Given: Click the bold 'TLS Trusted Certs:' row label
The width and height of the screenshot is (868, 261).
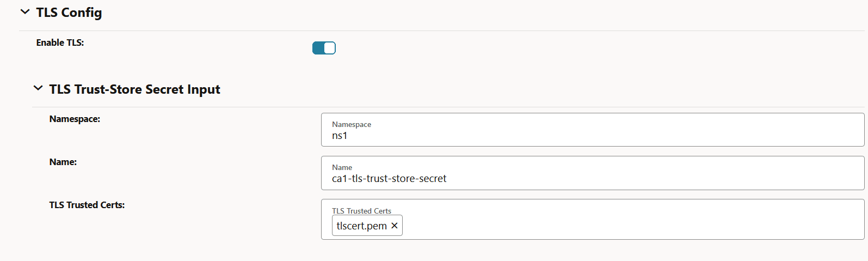Looking at the screenshot, I should (87, 205).
